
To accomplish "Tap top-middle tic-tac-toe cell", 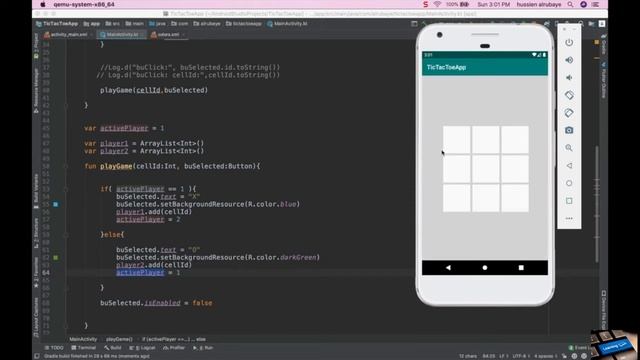I will [486, 140].
